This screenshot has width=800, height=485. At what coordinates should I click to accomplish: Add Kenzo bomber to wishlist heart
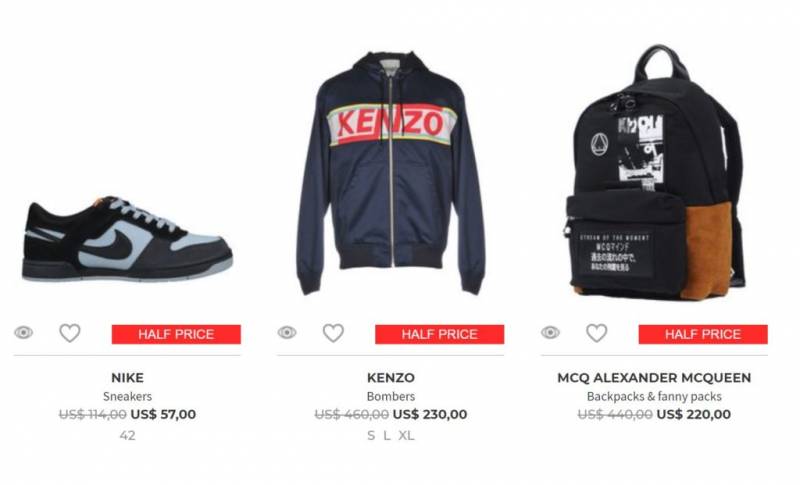click(x=333, y=333)
